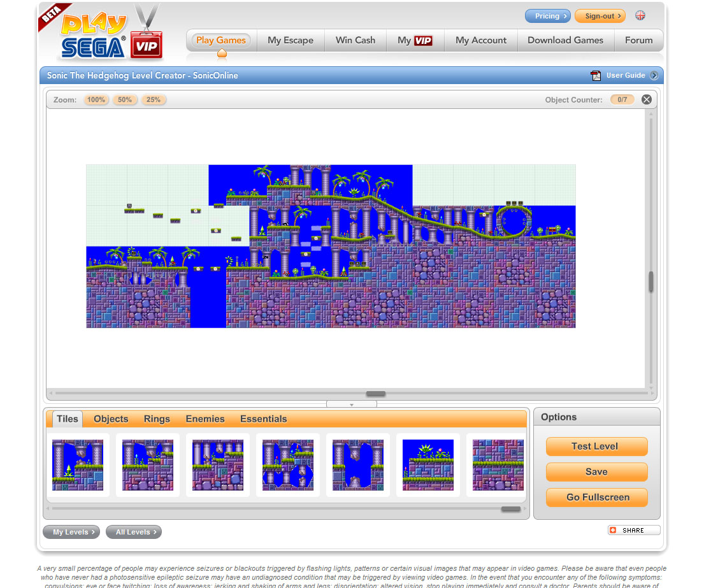Select the sixth tile with green plant

tap(428, 465)
